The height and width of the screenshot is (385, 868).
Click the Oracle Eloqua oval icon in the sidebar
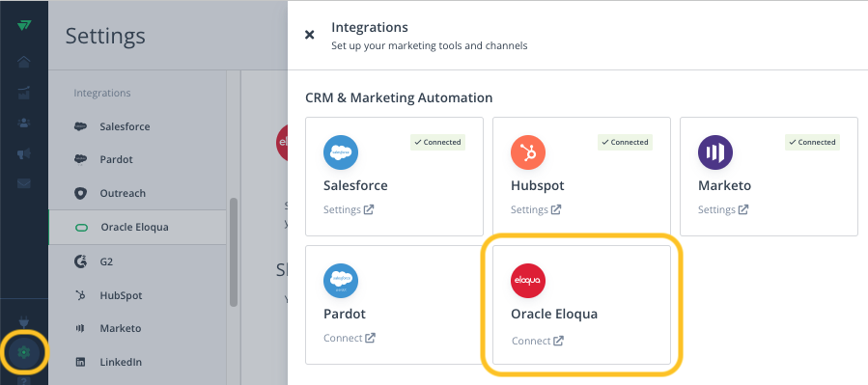[81, 228]
